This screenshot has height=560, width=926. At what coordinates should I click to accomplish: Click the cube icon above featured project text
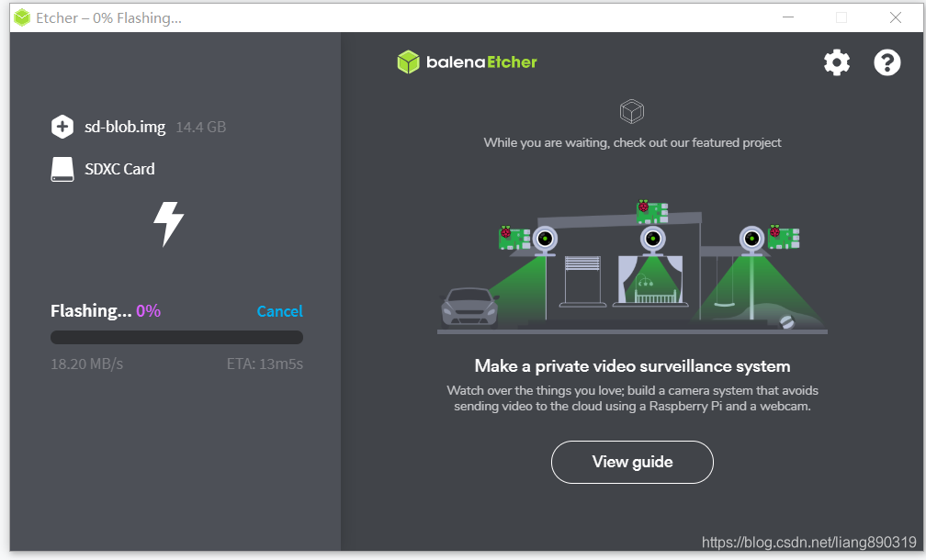click(x=632, y=111)
